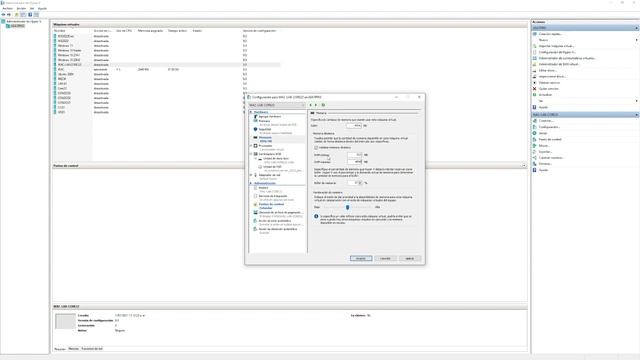Viewport: 640px width, 360px height.
Task: Expand Controladora SCSI node in tree
Action: tap(251, 154)
